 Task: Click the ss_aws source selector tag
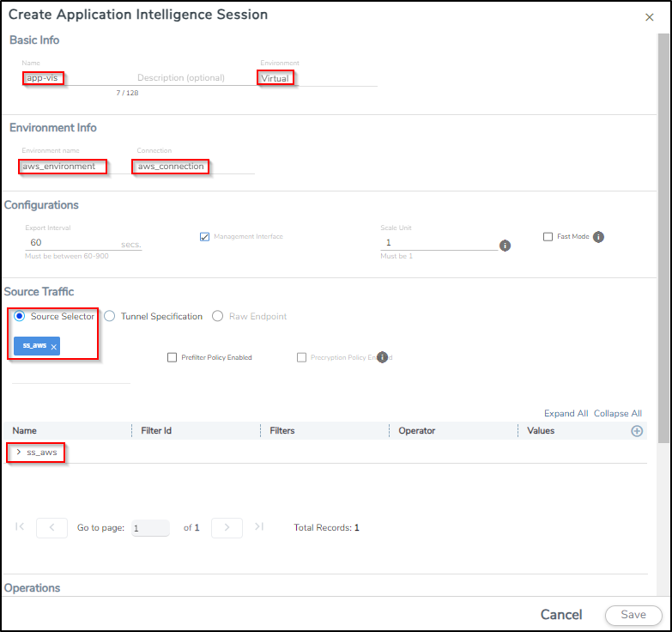pos(37,346)
